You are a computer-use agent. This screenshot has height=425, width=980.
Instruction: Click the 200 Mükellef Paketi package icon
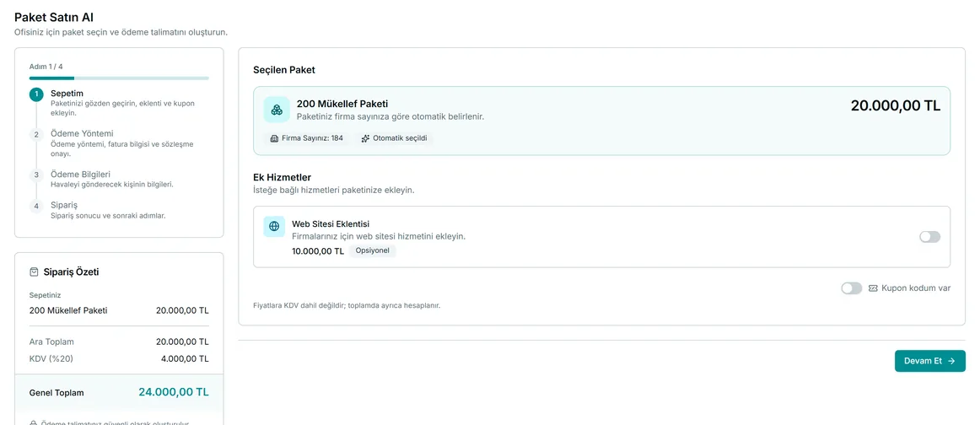(x=277, y=110)
